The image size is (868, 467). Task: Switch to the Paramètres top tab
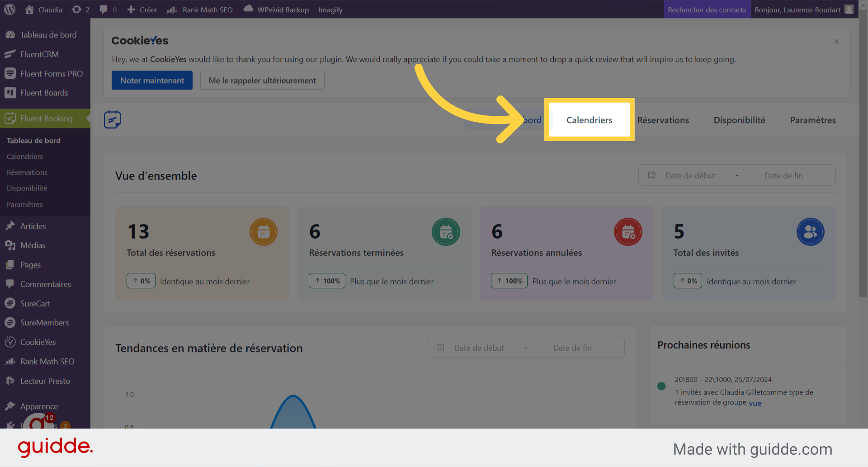pos(812,120)
